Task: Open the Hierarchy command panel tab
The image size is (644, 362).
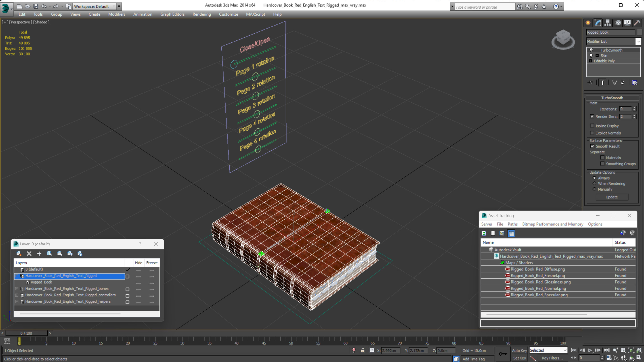Action: (607, 23)
